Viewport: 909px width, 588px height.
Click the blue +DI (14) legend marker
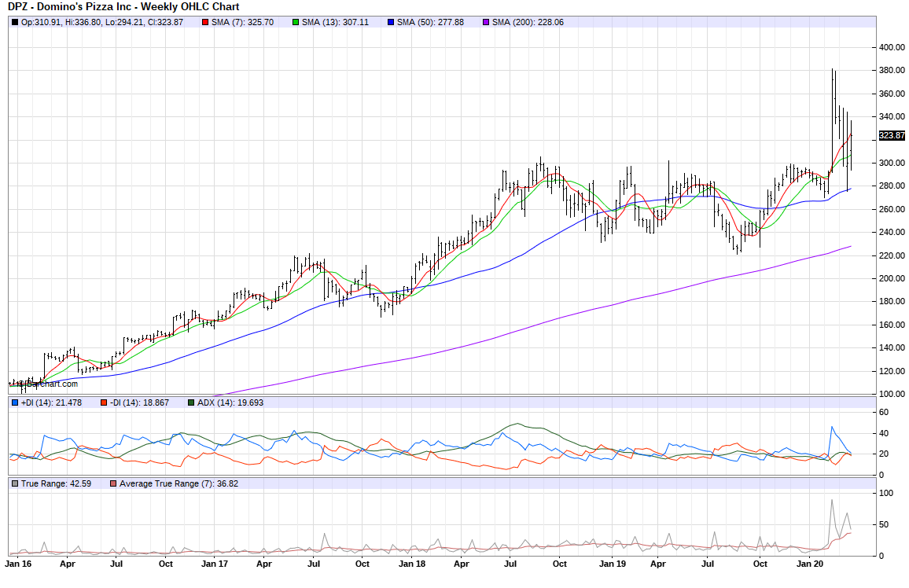click(x=15, y=402)
